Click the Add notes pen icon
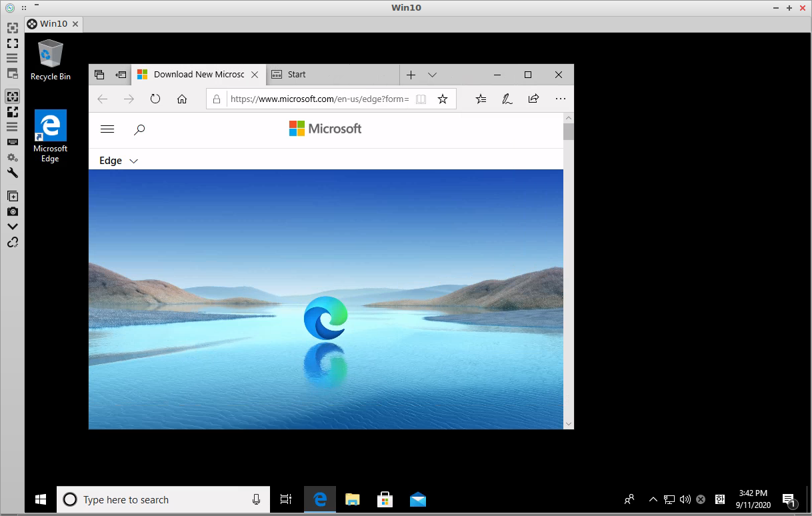Viewport: 812px width, 516px height. (x=507, y=99)
